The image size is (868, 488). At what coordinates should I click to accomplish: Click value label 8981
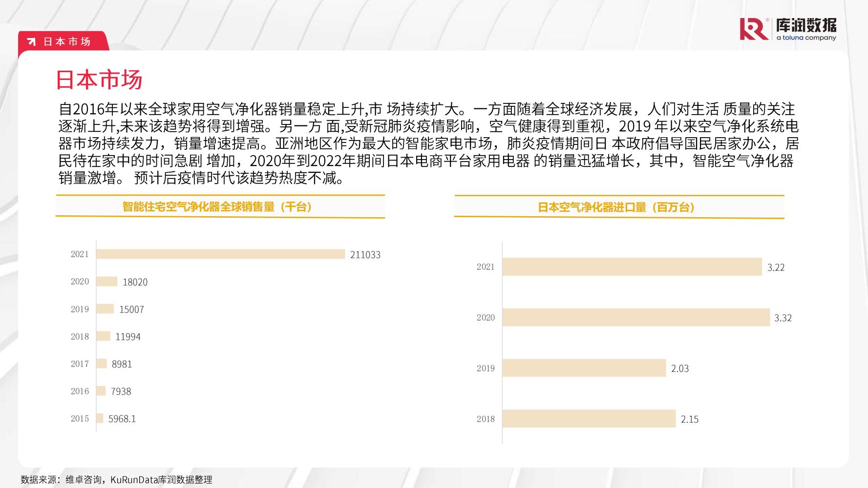pyautogui.click(x=122, y=364)
